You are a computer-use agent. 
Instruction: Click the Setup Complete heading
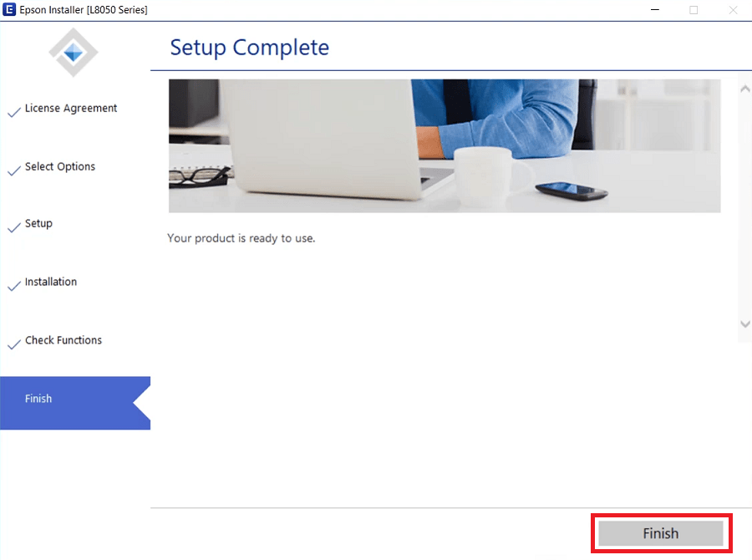[x=249, y=48]
